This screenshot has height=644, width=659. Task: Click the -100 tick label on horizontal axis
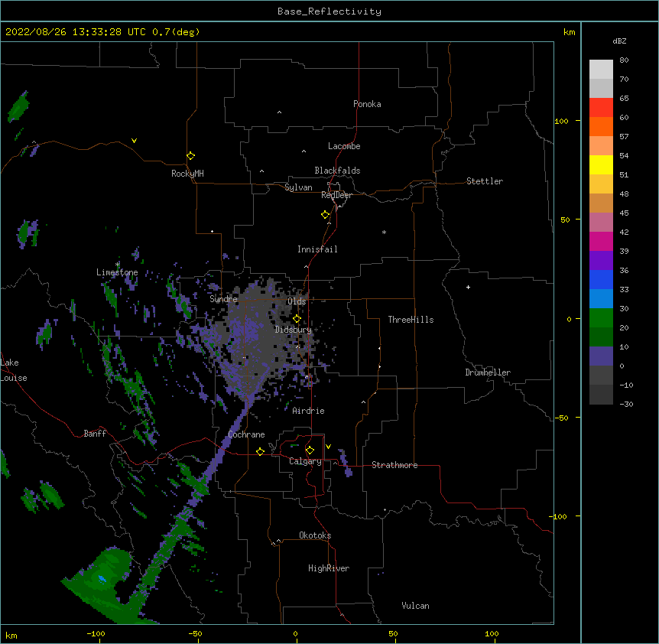pyautogui.click(x=96, y=633)
